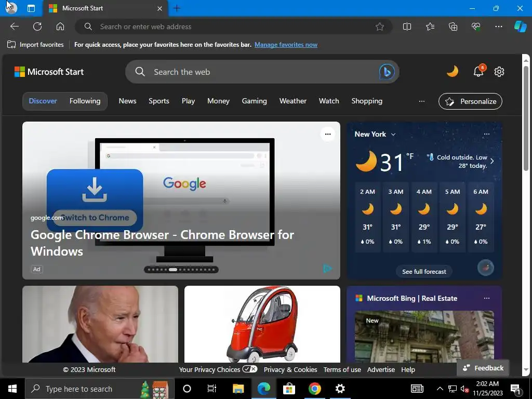Select the 6 AM hourly forecast
Screen dimensions: 532x399
tap(481, 217)
